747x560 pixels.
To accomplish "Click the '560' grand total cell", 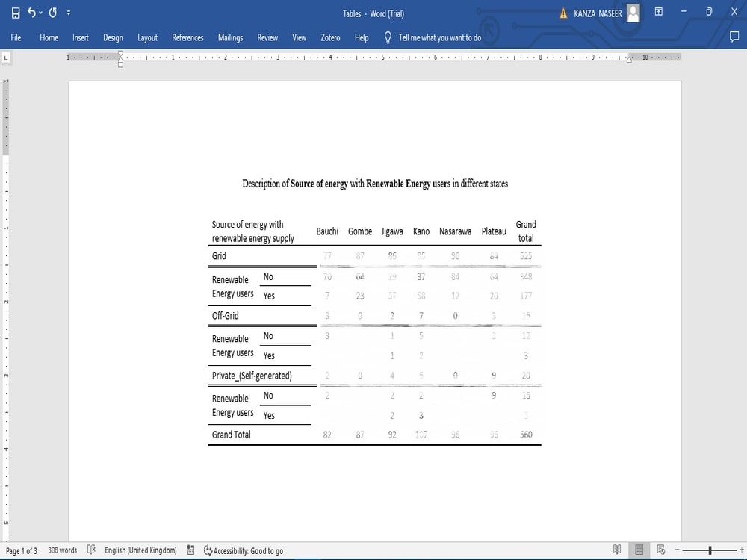I will (526, 435).
